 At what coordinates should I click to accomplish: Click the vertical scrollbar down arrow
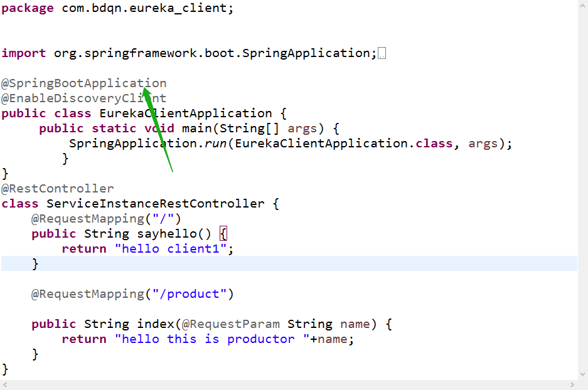(x=582, y=374)
